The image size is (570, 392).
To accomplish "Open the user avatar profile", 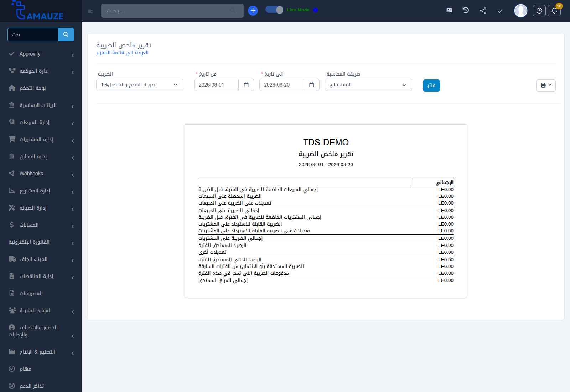I will [x=521, y=11].
